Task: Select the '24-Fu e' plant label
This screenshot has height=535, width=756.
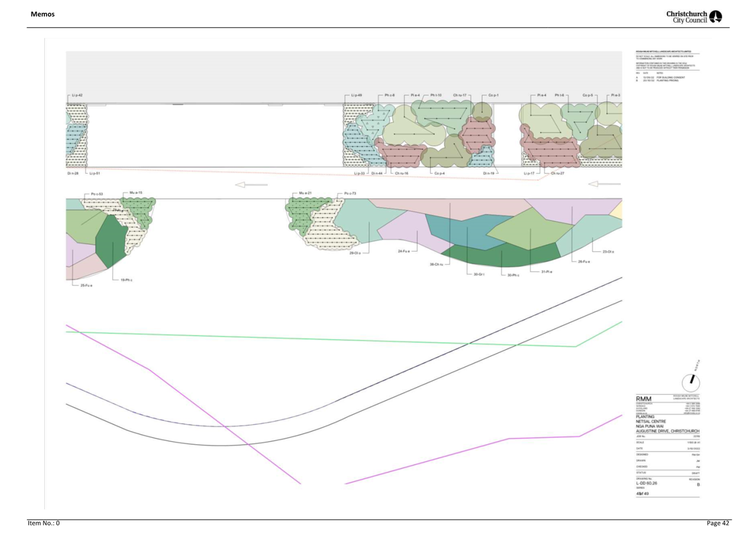Action: (x=403, y=251)
